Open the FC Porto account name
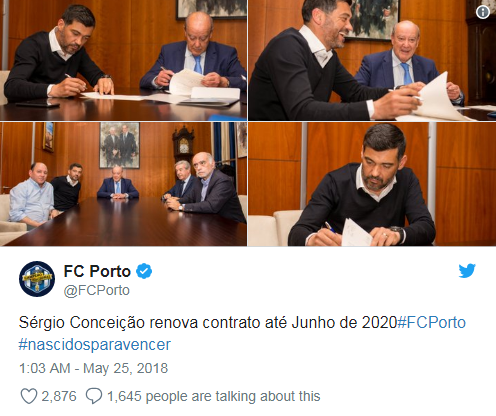The width and height of the screenshot is (496, 416). [97, 271]
